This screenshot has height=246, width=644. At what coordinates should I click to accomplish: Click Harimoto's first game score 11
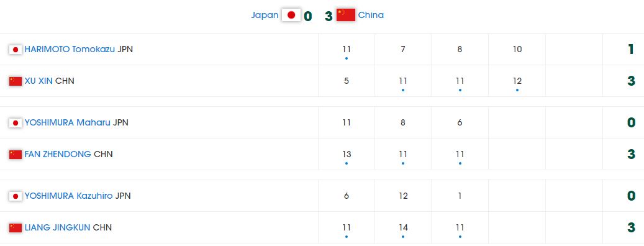[x=347, y=49]
